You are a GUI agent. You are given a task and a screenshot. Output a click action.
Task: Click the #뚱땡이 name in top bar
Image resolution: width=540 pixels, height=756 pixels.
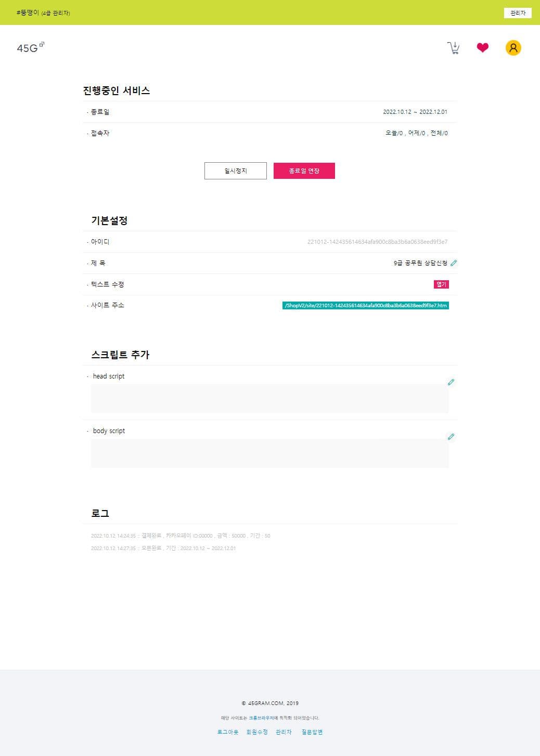(x=28, y=12)
